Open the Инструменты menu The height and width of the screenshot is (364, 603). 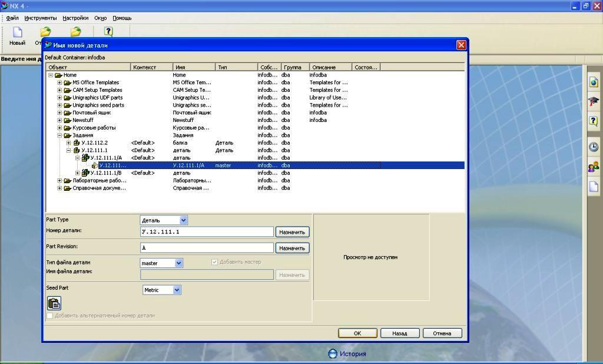tap(41, 18)
